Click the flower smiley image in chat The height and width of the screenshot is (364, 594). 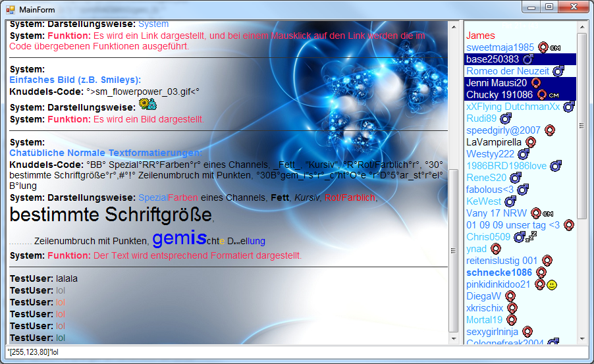coord(148,105)
